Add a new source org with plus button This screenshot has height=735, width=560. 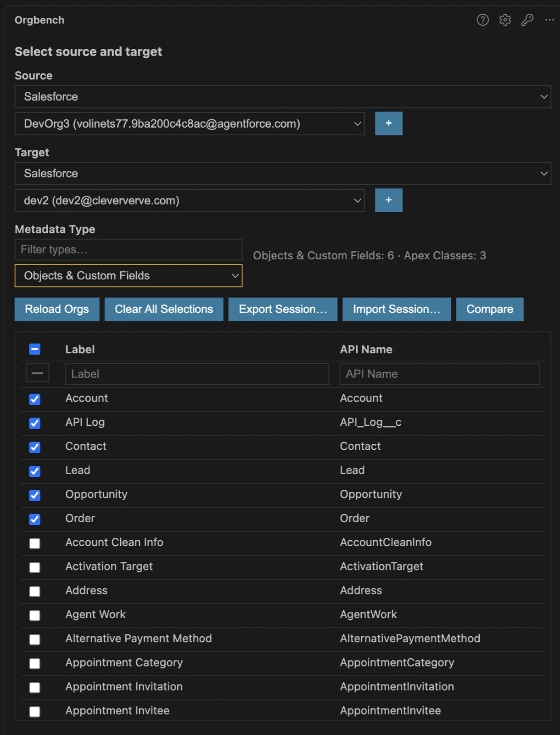pyautogui.click(x=388, y=123)
